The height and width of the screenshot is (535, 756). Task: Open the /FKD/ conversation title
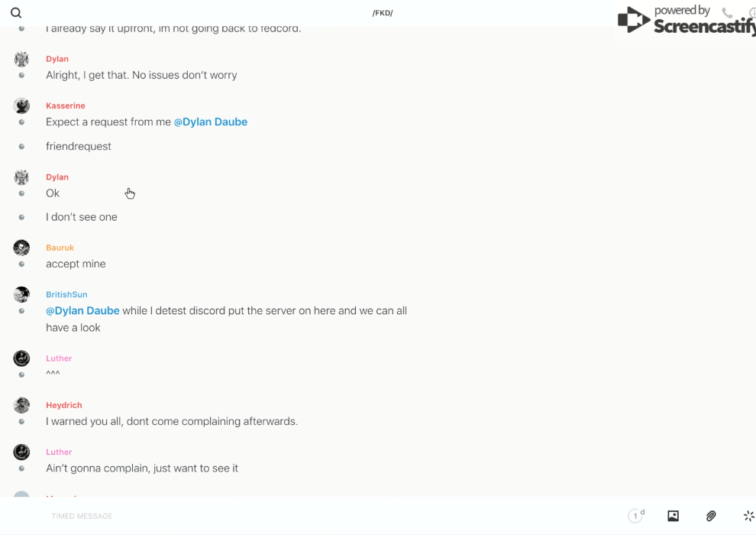coord(383,13)
